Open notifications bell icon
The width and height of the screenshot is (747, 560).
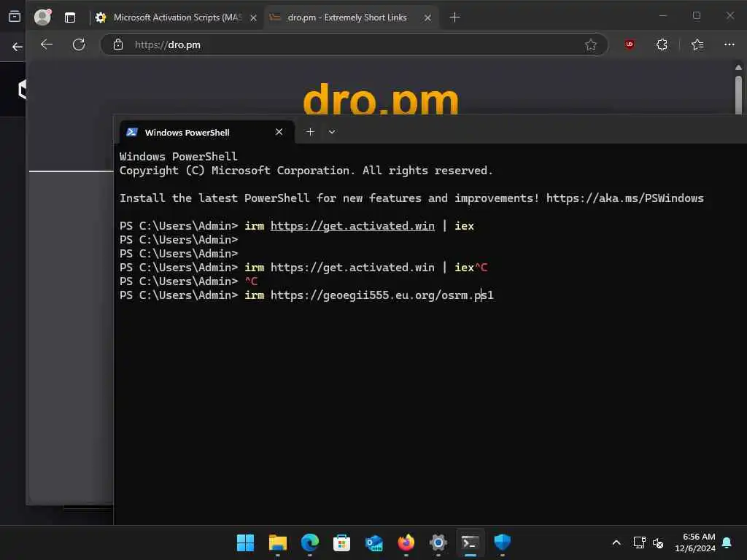[727, 542]
